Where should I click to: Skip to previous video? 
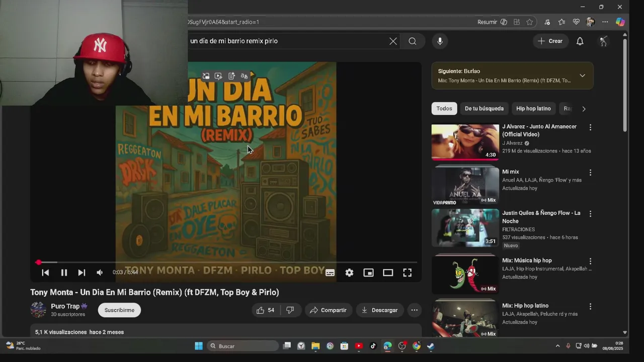tap(45, 273)
